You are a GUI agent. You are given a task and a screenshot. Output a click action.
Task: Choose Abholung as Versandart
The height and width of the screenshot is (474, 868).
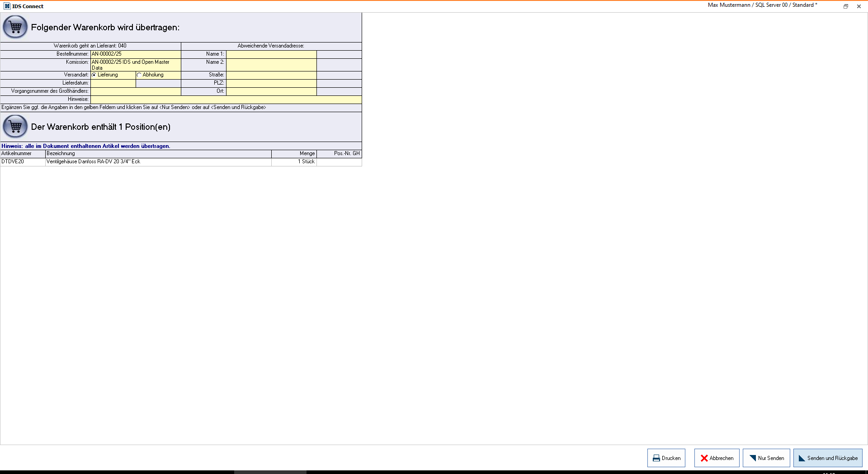tap(139, 75)
